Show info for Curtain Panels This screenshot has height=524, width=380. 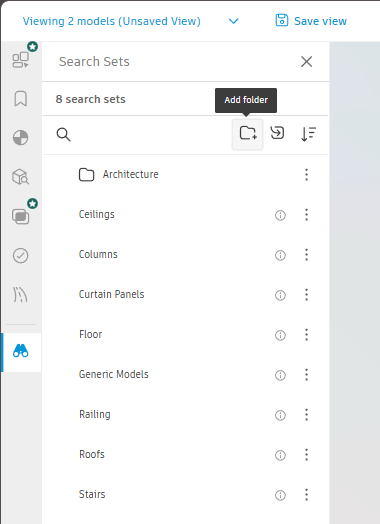tap(280, 295)
